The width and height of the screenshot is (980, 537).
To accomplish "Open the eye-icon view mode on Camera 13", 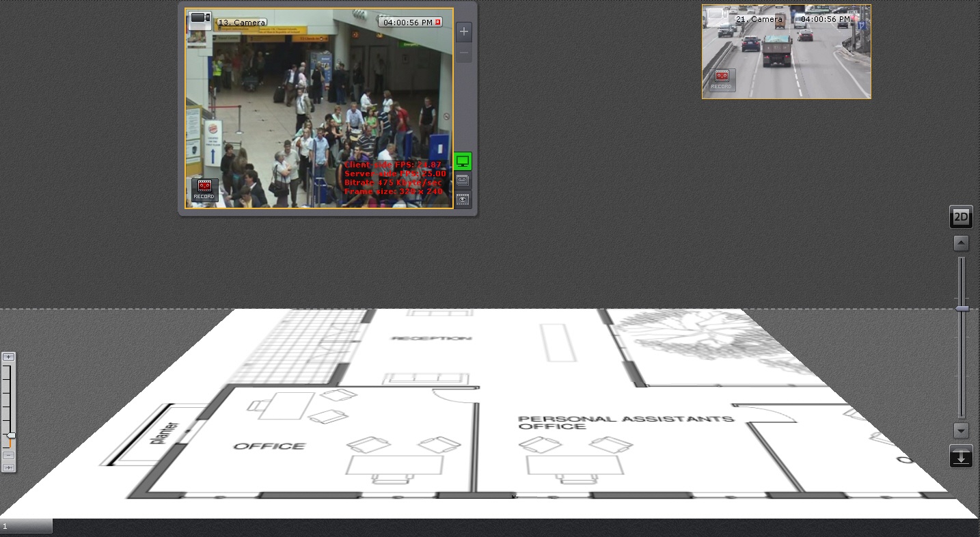I will pyautogui.click(x=463, y=199).
